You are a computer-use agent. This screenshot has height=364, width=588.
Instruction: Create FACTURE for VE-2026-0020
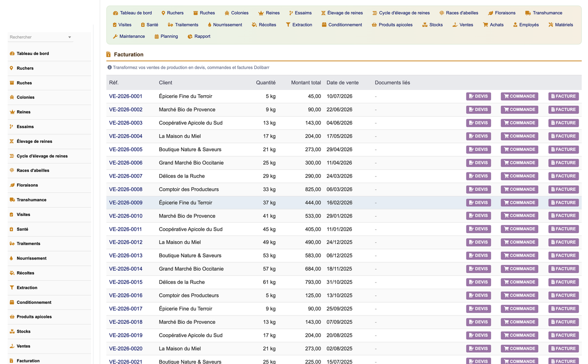[563, 349]
